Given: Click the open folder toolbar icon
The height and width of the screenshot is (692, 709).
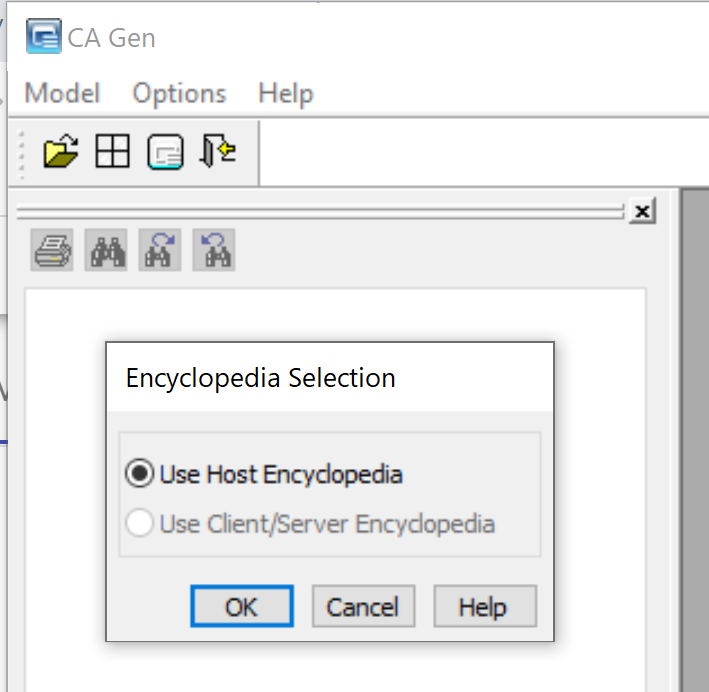Looking at the screenshot, I should point(61,151).
